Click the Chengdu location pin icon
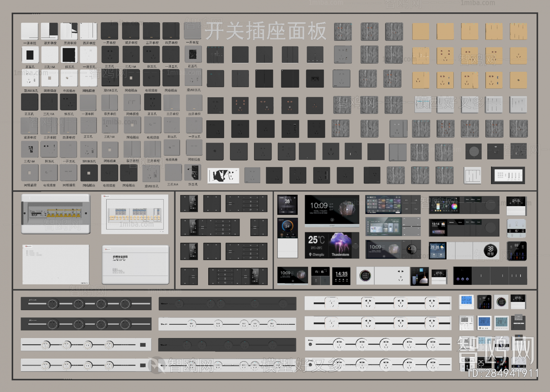Viewport: 550px width, 392px height. 310,255
